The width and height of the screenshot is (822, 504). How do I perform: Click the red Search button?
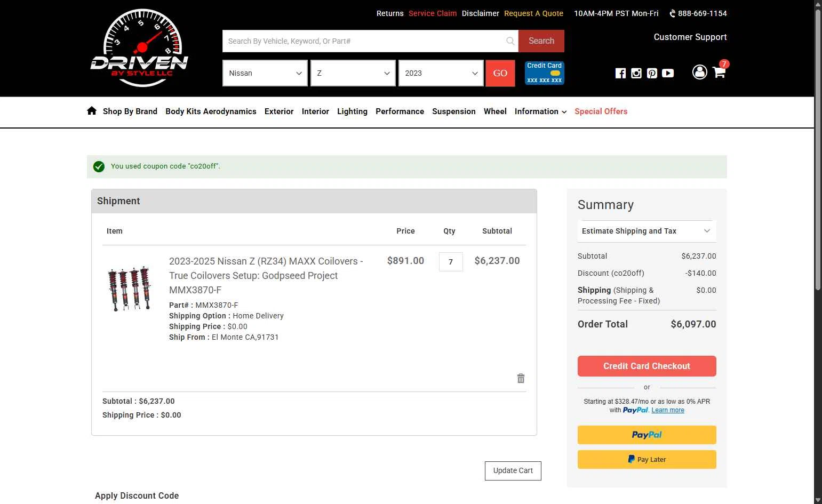(x=541, y=41)
